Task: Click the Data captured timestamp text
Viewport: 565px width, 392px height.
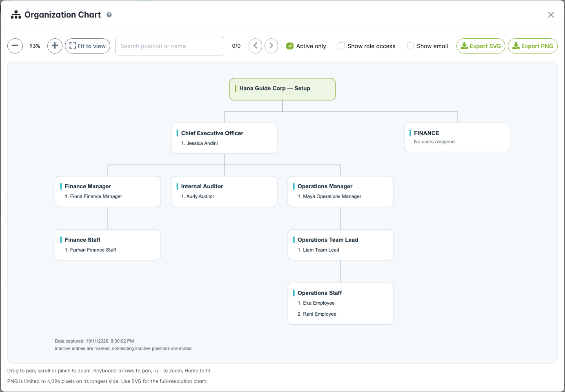Action: [94, 341]
